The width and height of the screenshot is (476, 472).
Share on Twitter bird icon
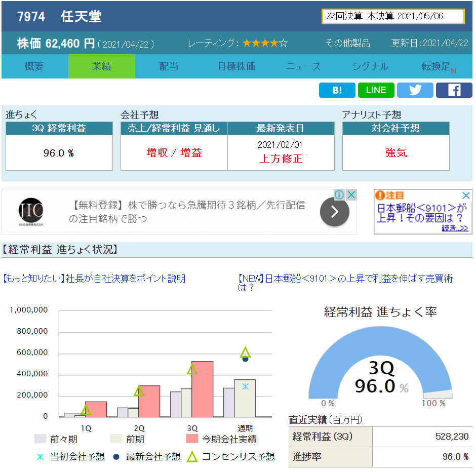click(415, 90)
